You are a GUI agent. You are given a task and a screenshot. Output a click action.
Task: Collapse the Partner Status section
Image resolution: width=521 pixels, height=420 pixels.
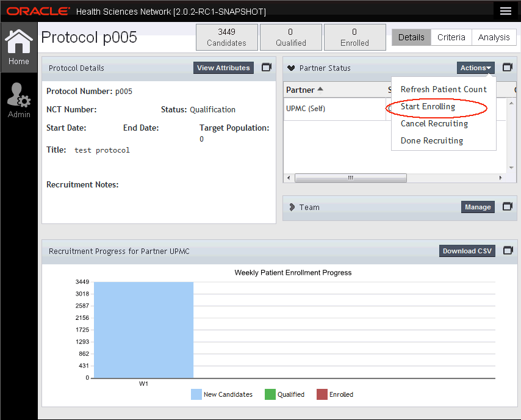(x=291, y=68)
